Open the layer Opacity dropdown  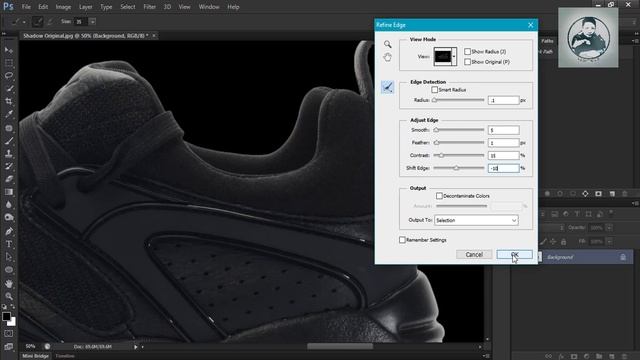(x=609, y=228)
